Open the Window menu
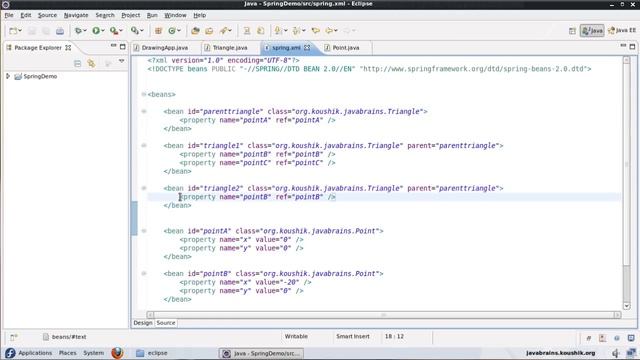Screen dimensions: 640x360 click(175, 15)
